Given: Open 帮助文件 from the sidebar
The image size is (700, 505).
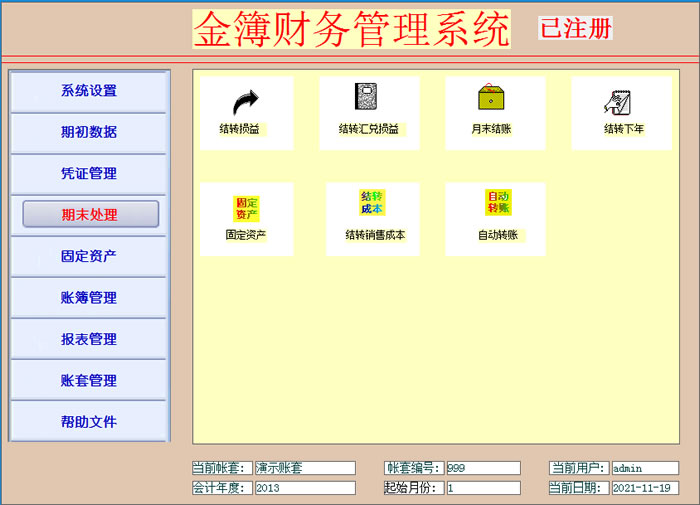Looking at the screenshot, I should (x=88, y=422).
